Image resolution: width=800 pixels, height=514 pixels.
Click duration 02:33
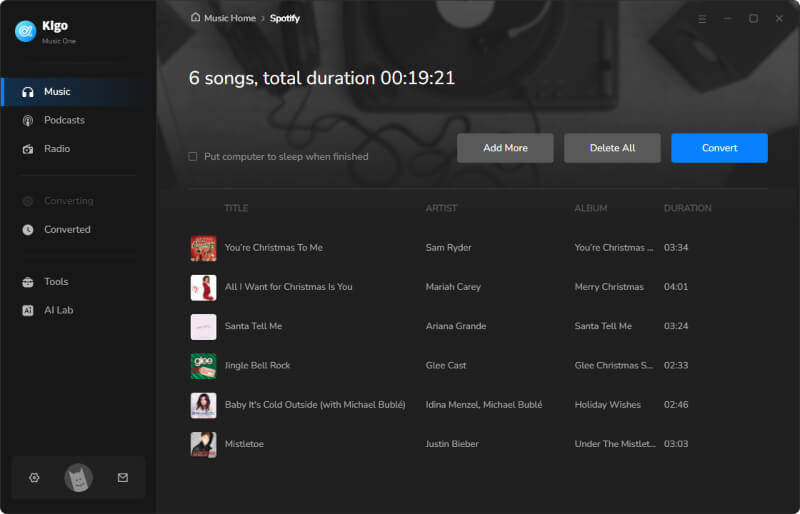[676, 365]
